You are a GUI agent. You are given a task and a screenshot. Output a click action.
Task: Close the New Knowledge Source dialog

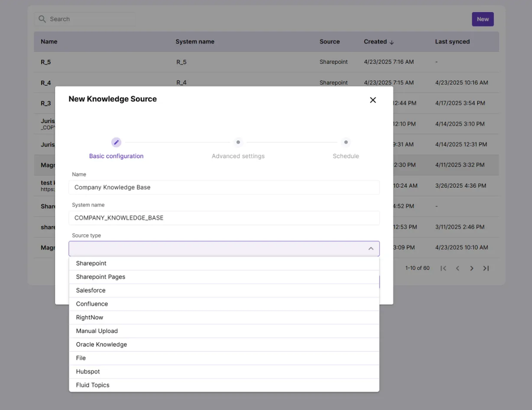click(x=373, y=100)
